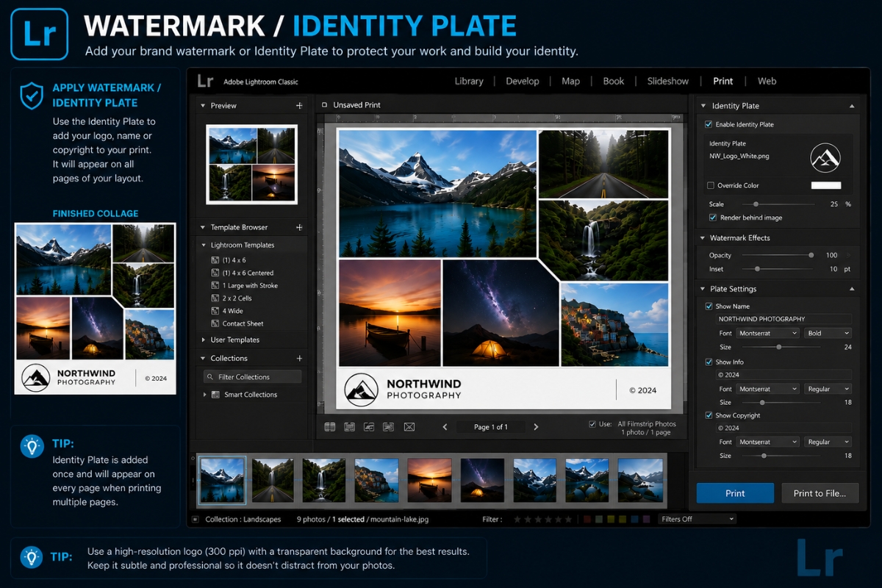The height and width of the screenshot is (588, 882).
Task: Open the Map module
Action: point(571,82)
